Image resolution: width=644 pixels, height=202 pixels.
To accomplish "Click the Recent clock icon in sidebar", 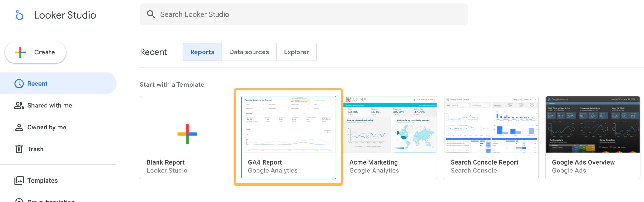I will tap(19, 84).
